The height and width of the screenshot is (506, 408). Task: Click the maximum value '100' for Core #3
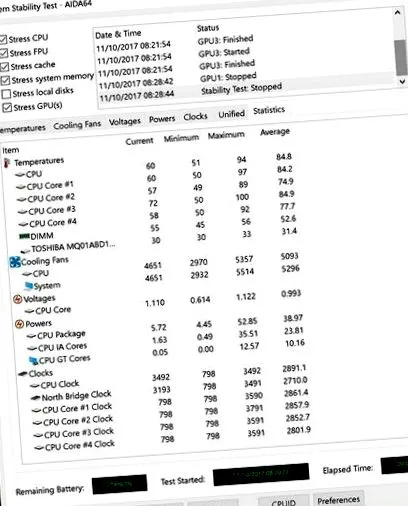(x=242, y=197)
